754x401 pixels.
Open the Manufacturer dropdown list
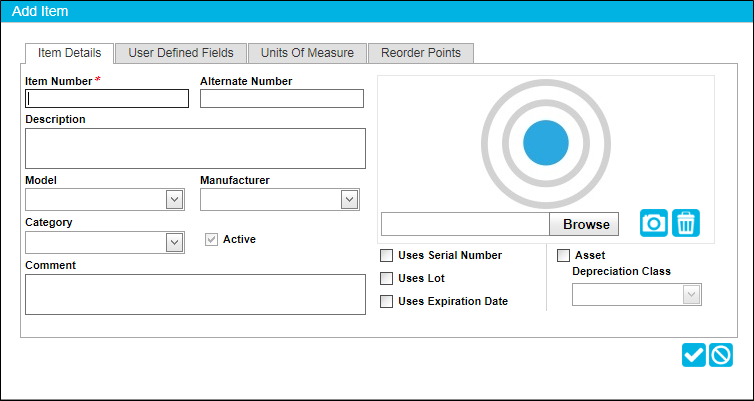pos(350,200)
